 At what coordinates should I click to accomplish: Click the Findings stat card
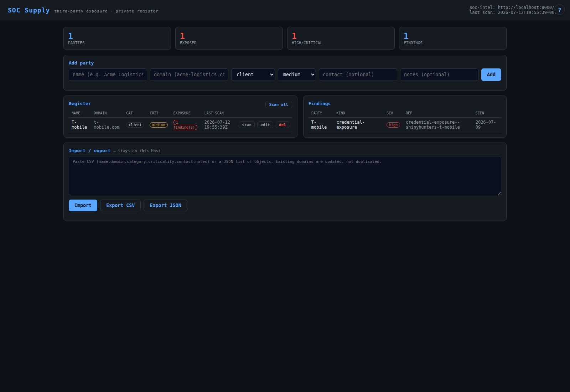click(x=453, y=38)
